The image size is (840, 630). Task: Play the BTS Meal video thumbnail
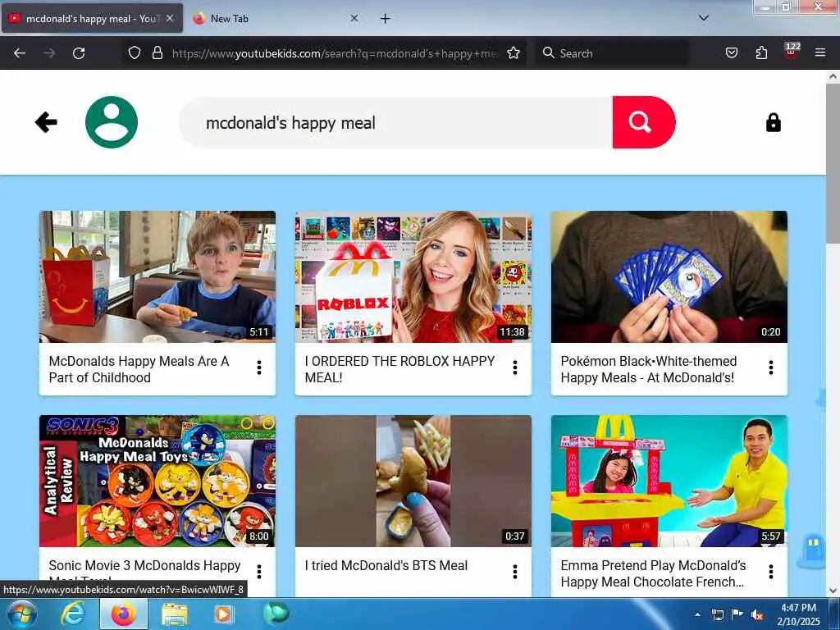pyautogui.click(x=413, y=481)
